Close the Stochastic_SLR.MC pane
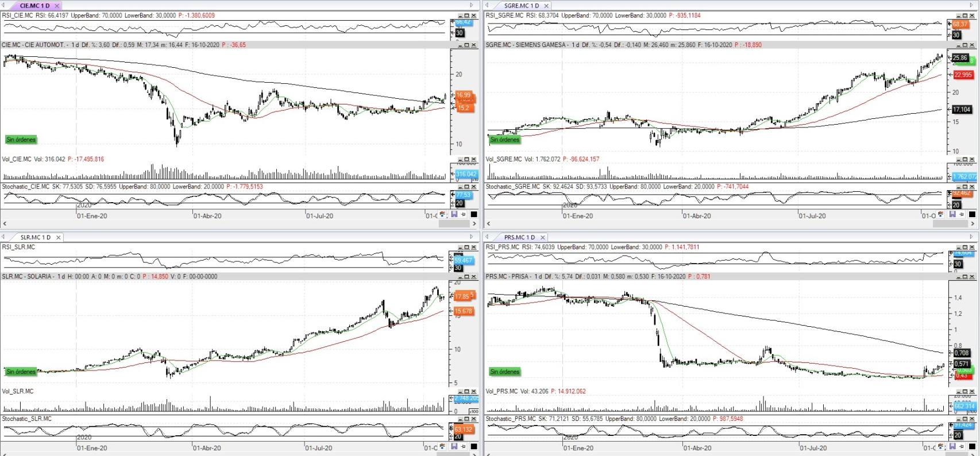Image resolution: width=980 pixels, height=456 pixels. pos(473,419)
